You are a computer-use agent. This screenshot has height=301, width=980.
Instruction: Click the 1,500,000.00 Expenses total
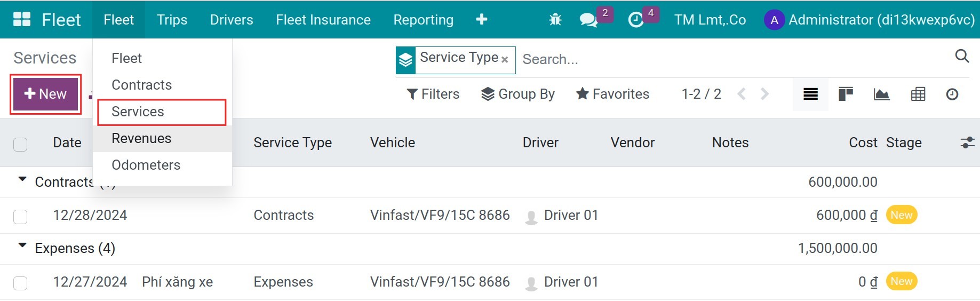(x=838, y=248)
